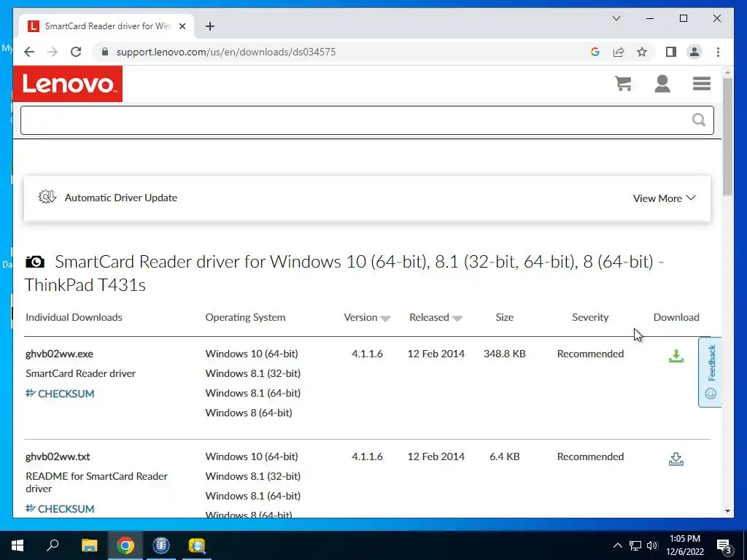Open CHECKSUM for ghvb02ww.exe
The width and height of the screenshot is (747, 560).
[60, 393]
